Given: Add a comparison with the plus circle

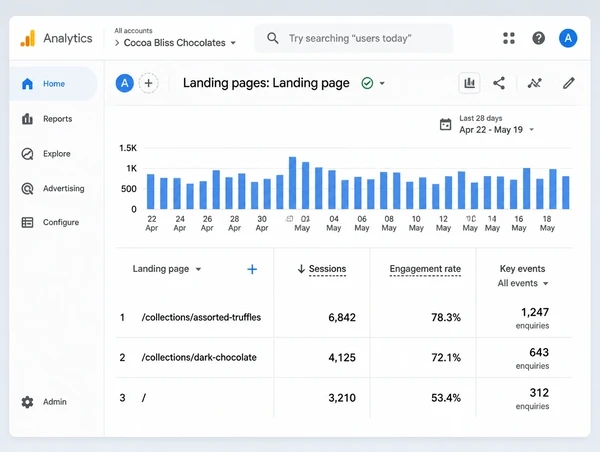Looking at the screenshot, I should pyautogui.click(x=148, y=83).
